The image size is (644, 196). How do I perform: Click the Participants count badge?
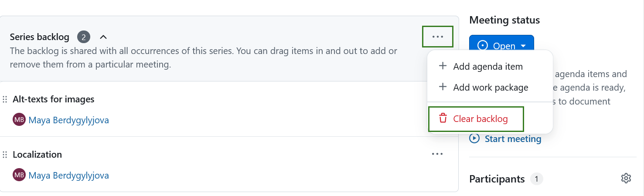pyautogui.click(x=537, y=179)
